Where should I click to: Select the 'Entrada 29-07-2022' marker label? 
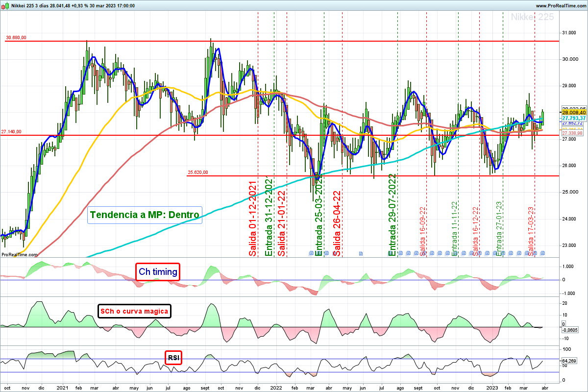pos(392,216)
